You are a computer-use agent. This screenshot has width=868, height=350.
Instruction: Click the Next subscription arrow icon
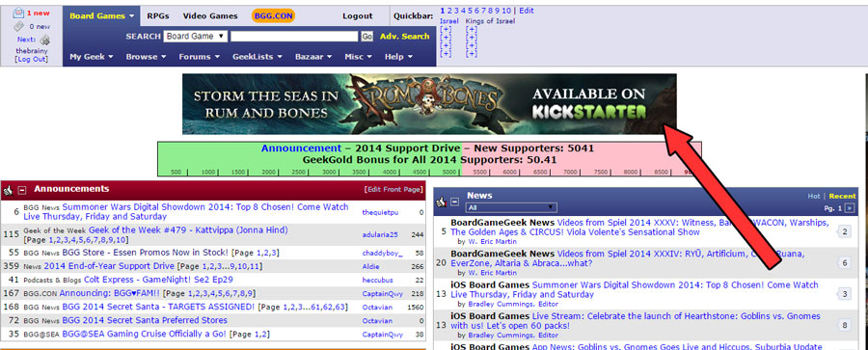click(44, 40)
